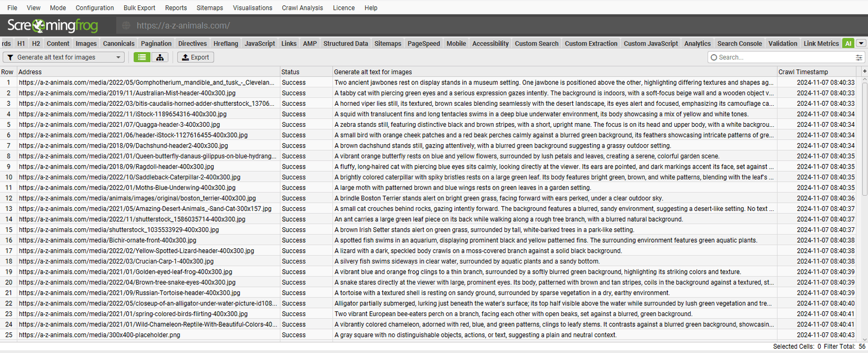Click the Status column header
This screenshot has height=353, width=868.
[290, 72]
